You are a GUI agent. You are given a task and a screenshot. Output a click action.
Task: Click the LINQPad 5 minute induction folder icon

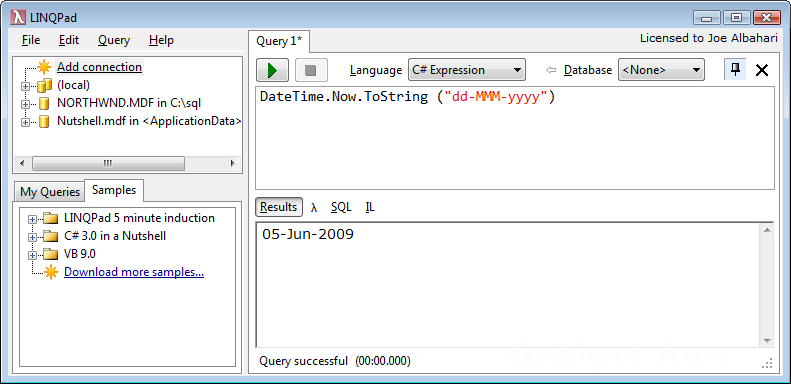tap(50, 218)
